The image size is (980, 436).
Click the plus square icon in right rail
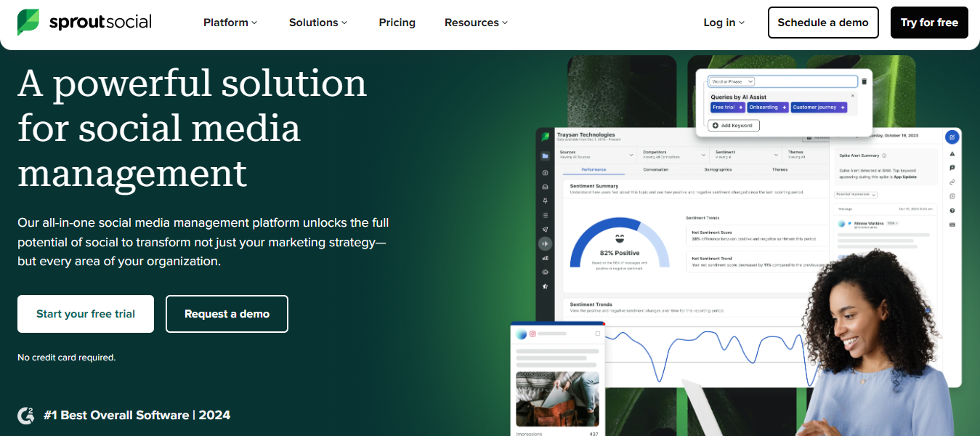coord(952,196)
